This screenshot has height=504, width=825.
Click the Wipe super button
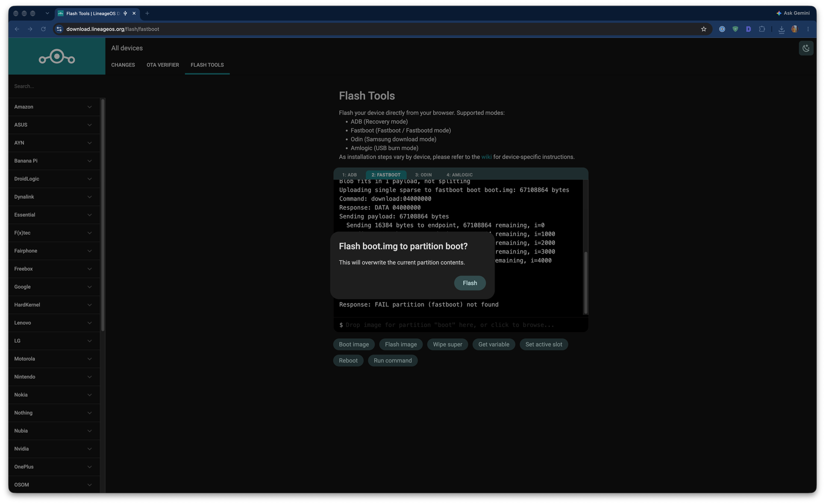pyautogui.click(x=447, y=344)
